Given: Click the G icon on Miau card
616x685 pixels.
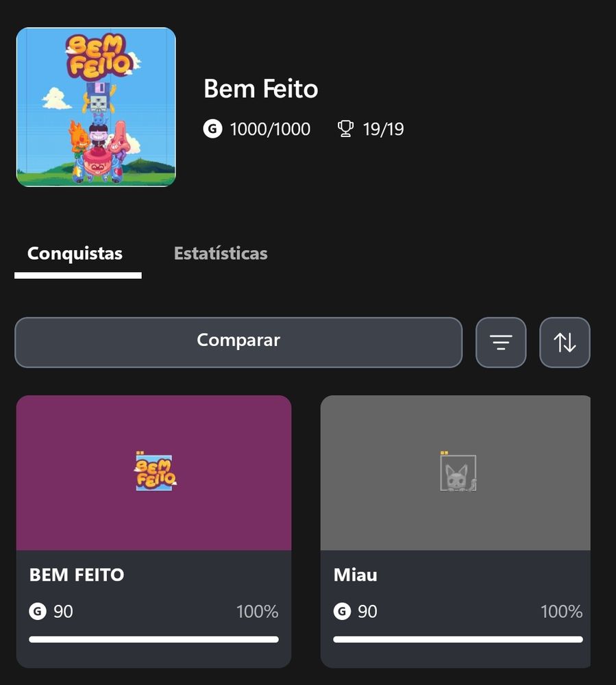Looking at the screenshot, I should pos(342,611).
